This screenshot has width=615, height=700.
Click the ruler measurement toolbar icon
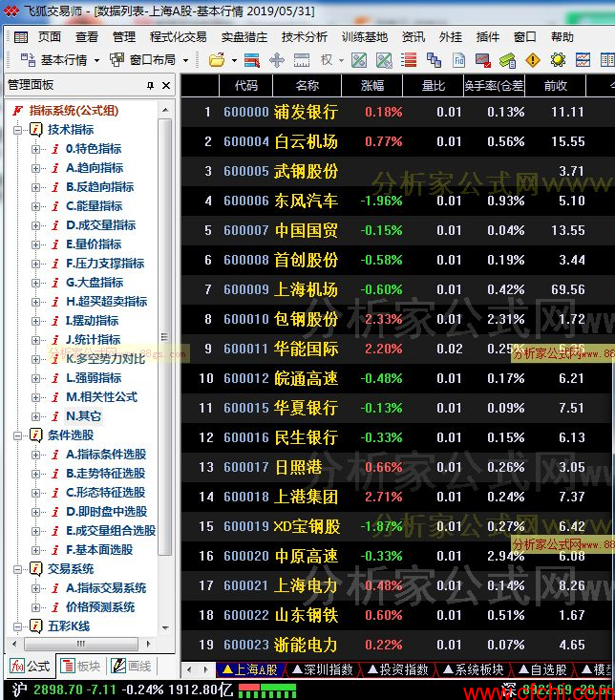click(302, 60)
